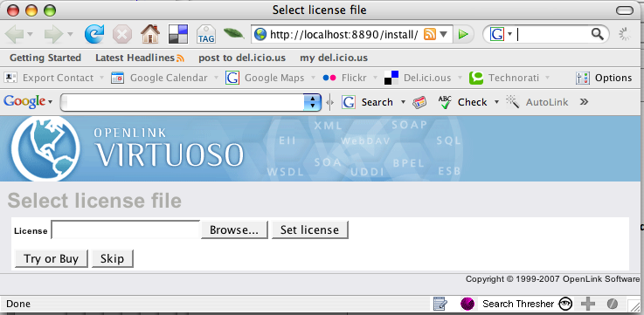Open Google Calendar from the toolbar

pos(159,78)
